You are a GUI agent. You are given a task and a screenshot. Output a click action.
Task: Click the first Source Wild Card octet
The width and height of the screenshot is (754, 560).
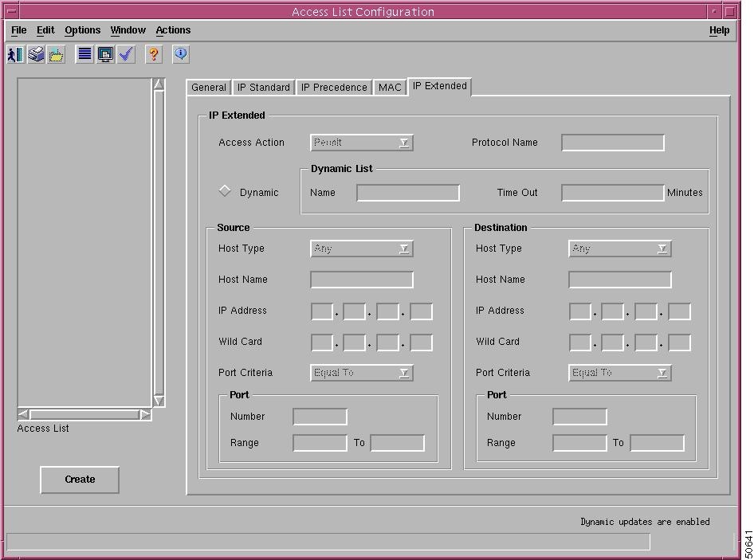[x=322, y=343]
